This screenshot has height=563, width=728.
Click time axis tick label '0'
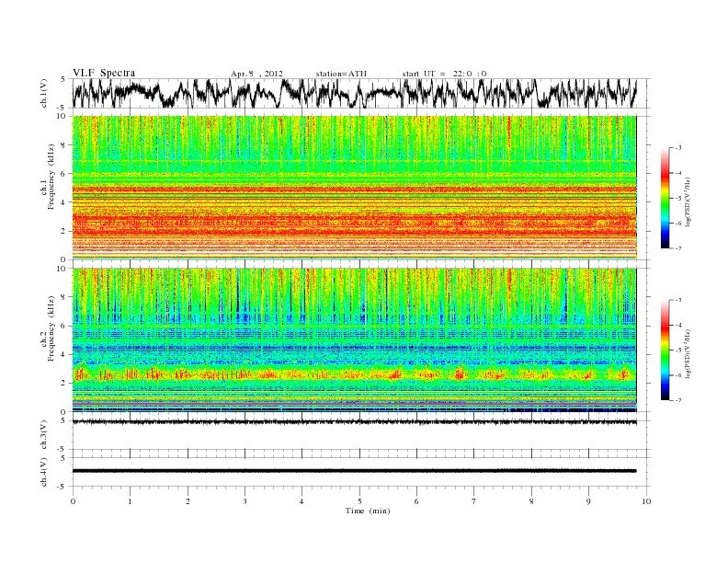[73, 501]
